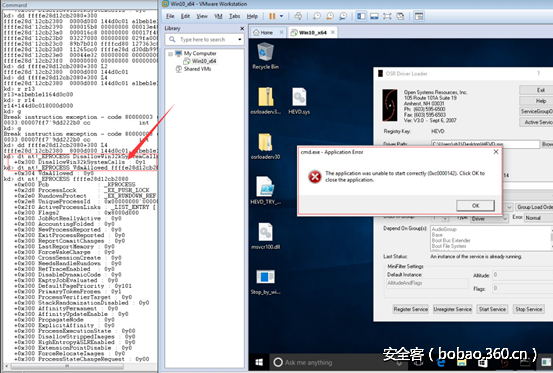Screen dimensions: 553x373
Task: Click OK in the cmd.exe Application Error dialog
Action: [475, 206]
